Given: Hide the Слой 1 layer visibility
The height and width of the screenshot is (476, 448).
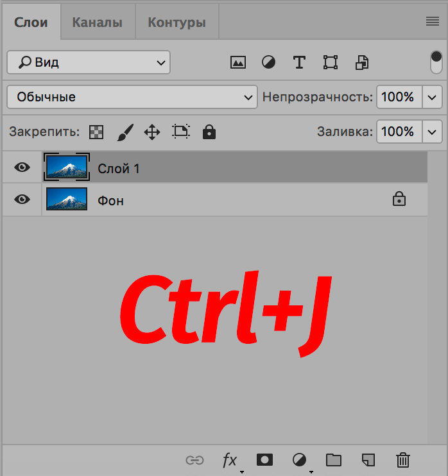Looking at the screenshot, I should pyautogui.click(x=22, y=167).
